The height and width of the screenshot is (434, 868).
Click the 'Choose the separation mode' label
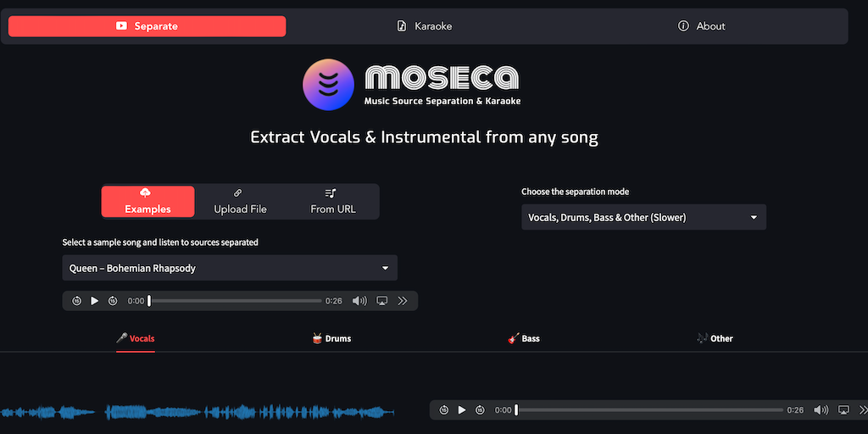(576, 192)
